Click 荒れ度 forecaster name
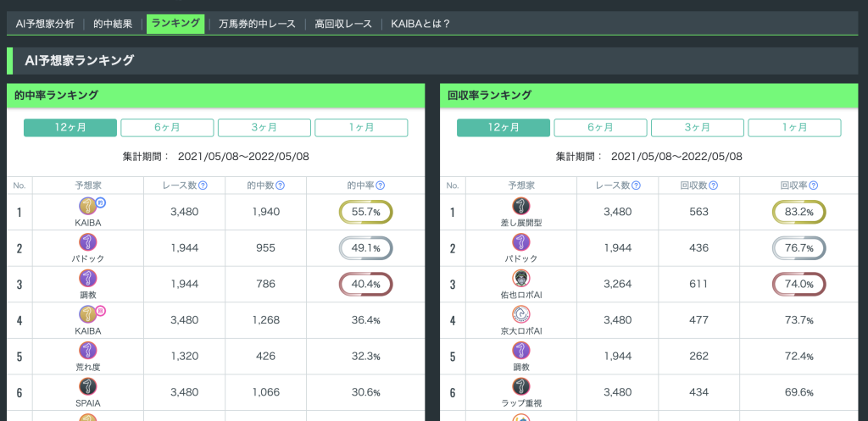 (x=88, y=367)
